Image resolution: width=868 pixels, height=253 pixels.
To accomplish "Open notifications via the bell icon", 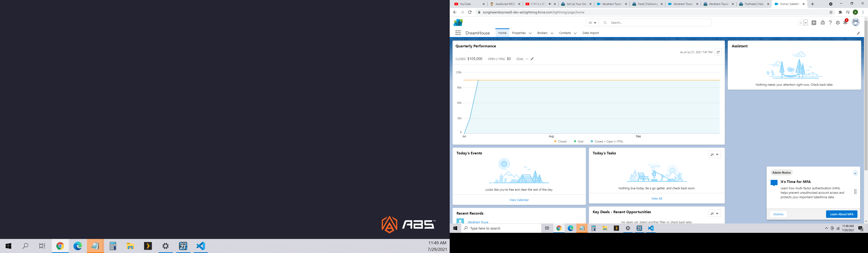I will tap(846, 22).
